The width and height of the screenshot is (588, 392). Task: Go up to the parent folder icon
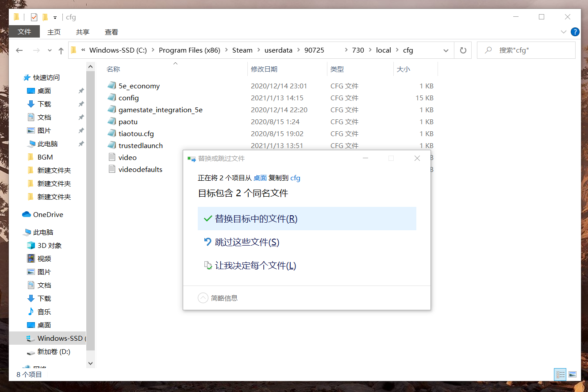pyautogui.click(x=61, y=50)
